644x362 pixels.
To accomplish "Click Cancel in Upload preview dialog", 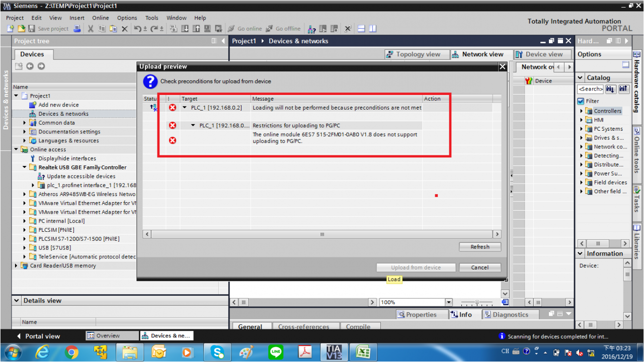I will 479,267.
